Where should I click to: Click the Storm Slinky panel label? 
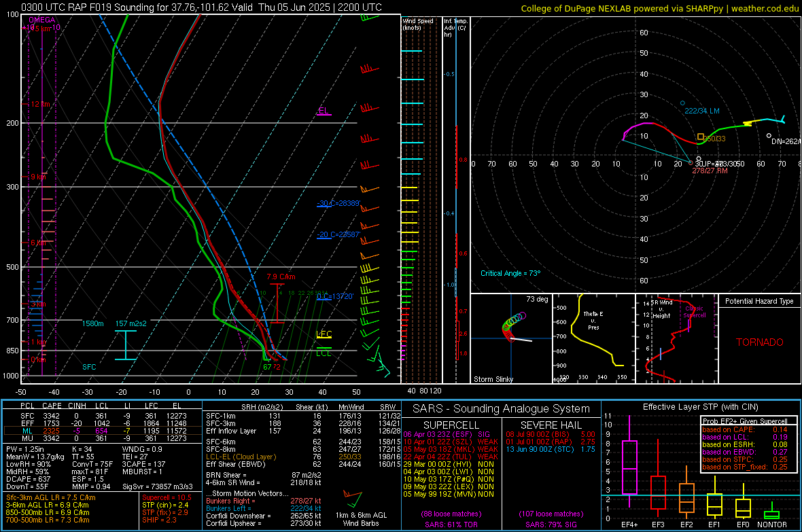(x=493, y=379)
